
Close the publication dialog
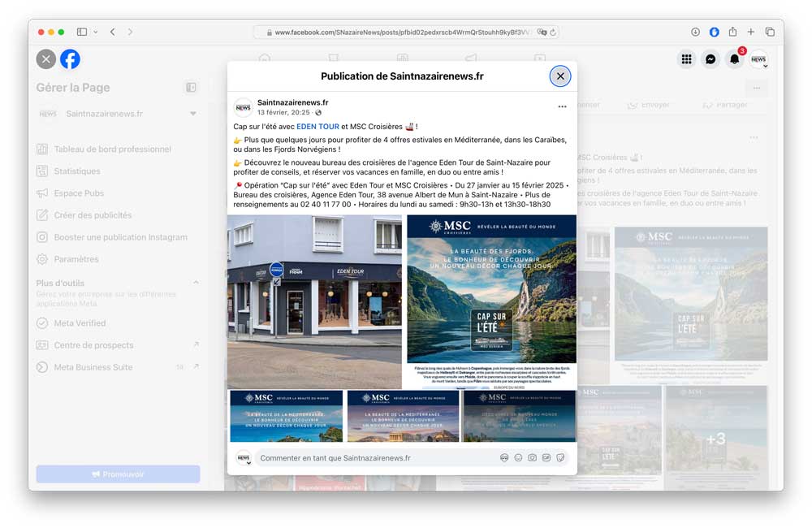(560, 76)
